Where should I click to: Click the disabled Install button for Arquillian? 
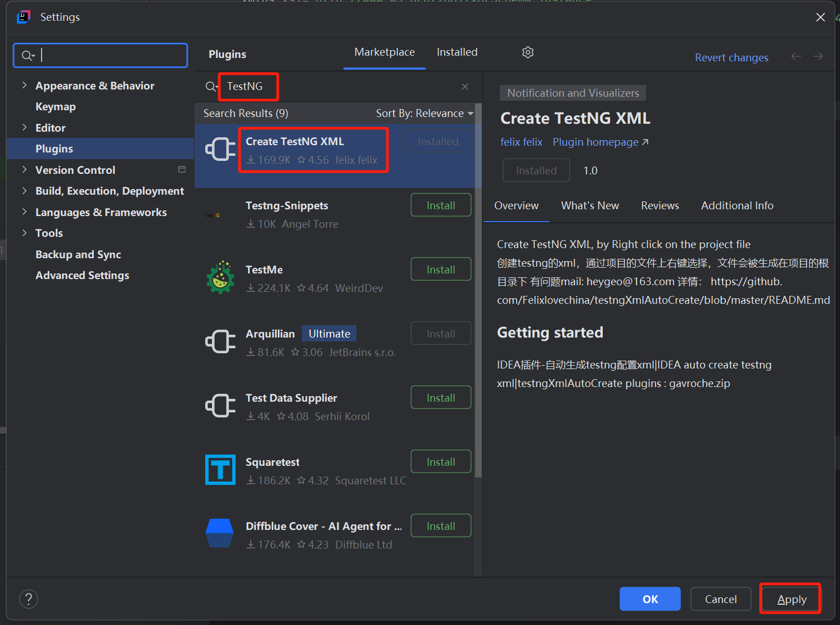point(441,334)
